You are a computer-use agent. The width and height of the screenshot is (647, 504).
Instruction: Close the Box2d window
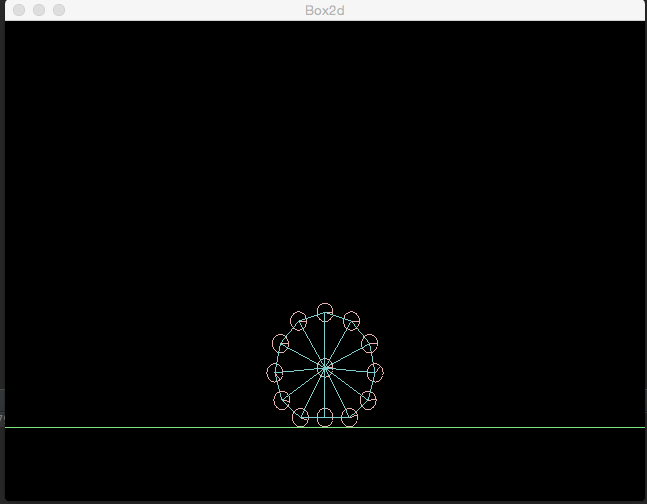(x=19, y=10)
